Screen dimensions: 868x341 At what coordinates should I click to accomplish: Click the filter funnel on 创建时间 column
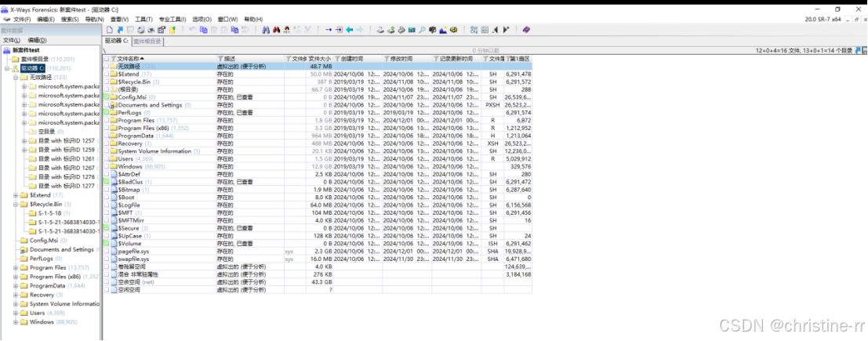point(337,59)
